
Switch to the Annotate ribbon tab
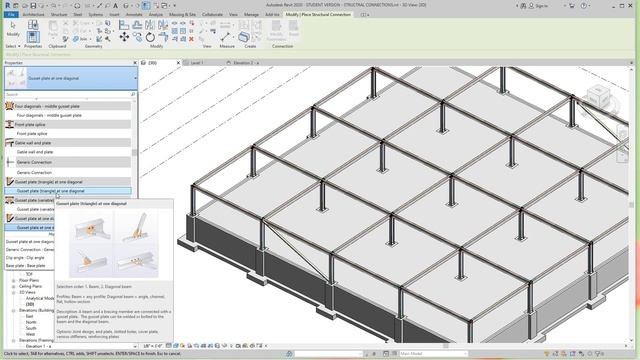tap(134, 14)
